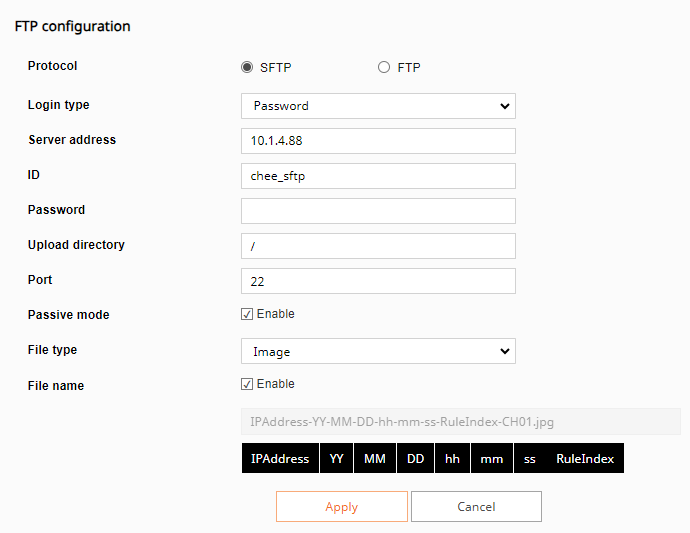Add the ss seconds token
The image size is (690, 533).
pos(529,458)
